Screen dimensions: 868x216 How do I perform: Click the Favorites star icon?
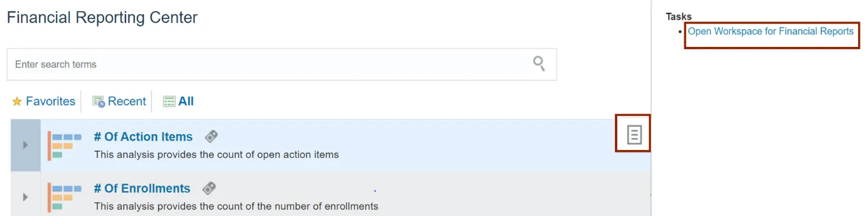pos(17,101)
